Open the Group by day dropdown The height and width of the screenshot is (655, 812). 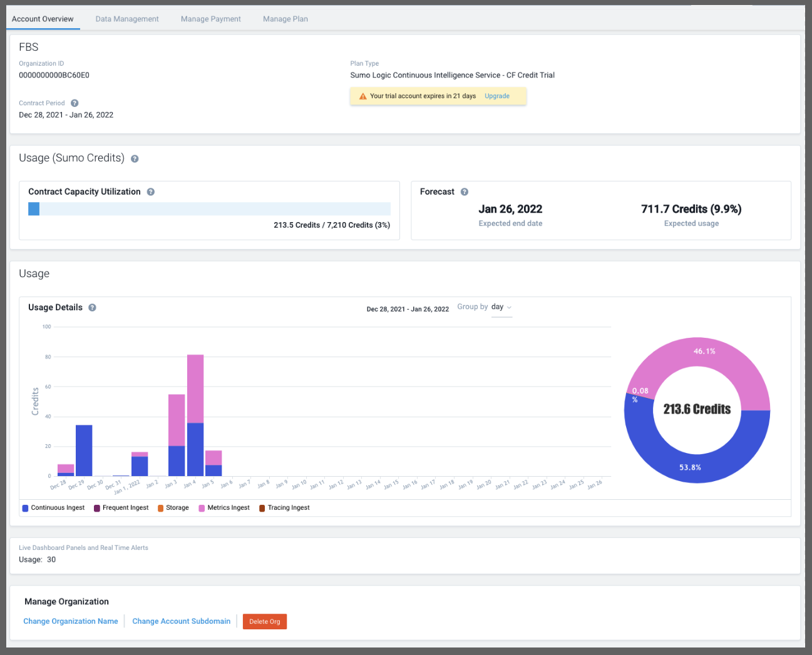coord(501,307)
